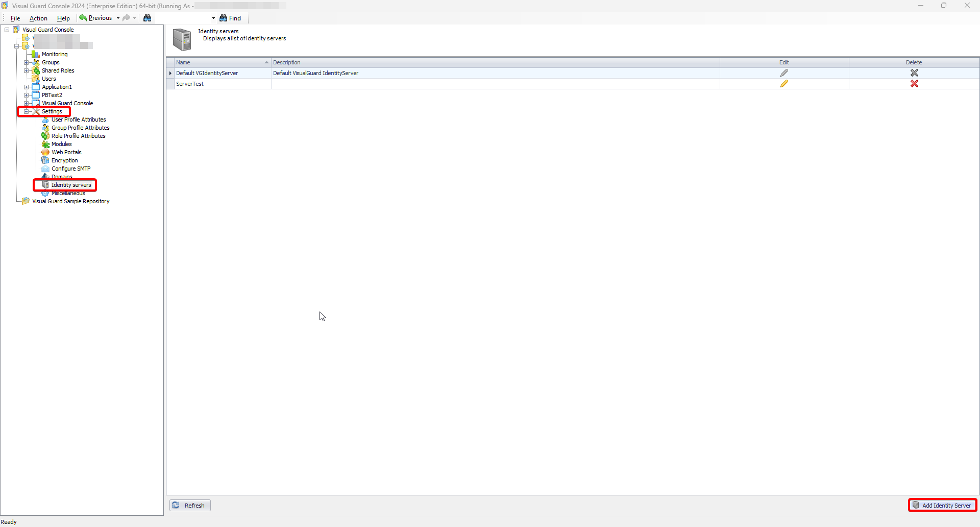The width and height of the screenshot is (980, 527).
Task: Expand the PBTest2 node
Action: [x=27, y=95]
